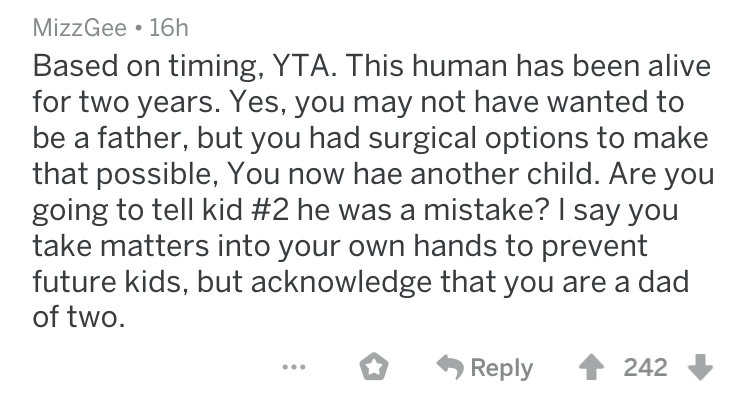Open the MizzGee user profile
Viewport: 750px width, 398px height.
coord(80,28)
